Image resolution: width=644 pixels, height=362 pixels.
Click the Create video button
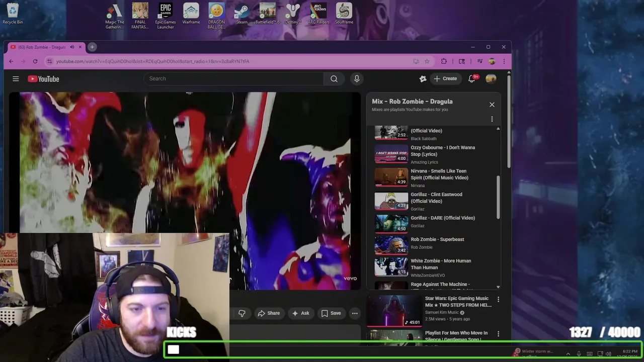coord(446,78)
